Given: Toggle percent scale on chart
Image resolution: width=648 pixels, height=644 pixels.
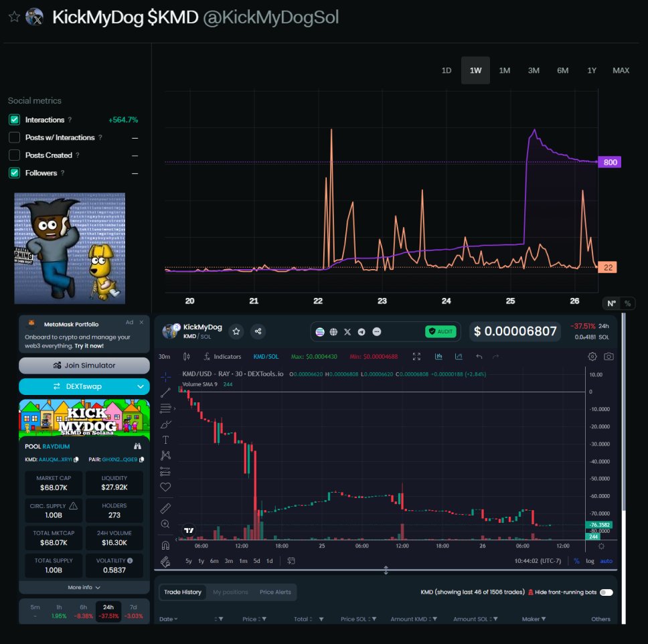Looking at the screenshot, I should 576,561.
